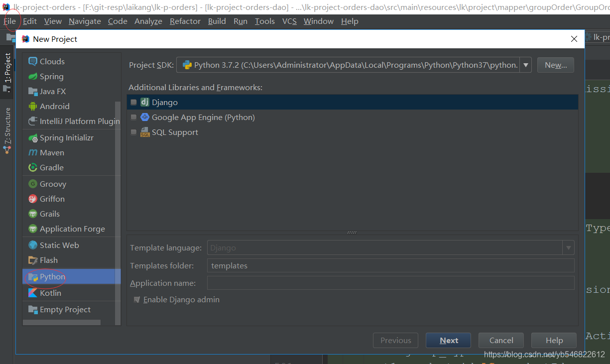Open the VCS menu

coord(289,21)
